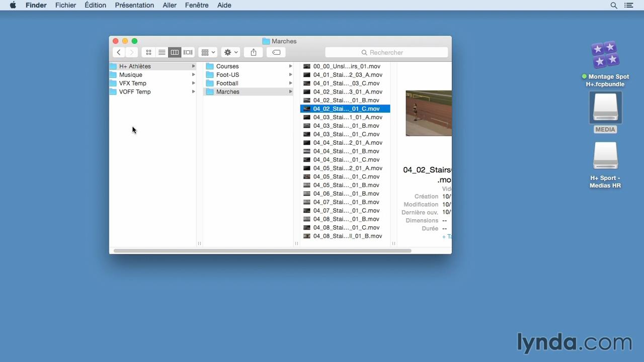Switch Finder to list view

pyautogui.click(x=162, y=52)
